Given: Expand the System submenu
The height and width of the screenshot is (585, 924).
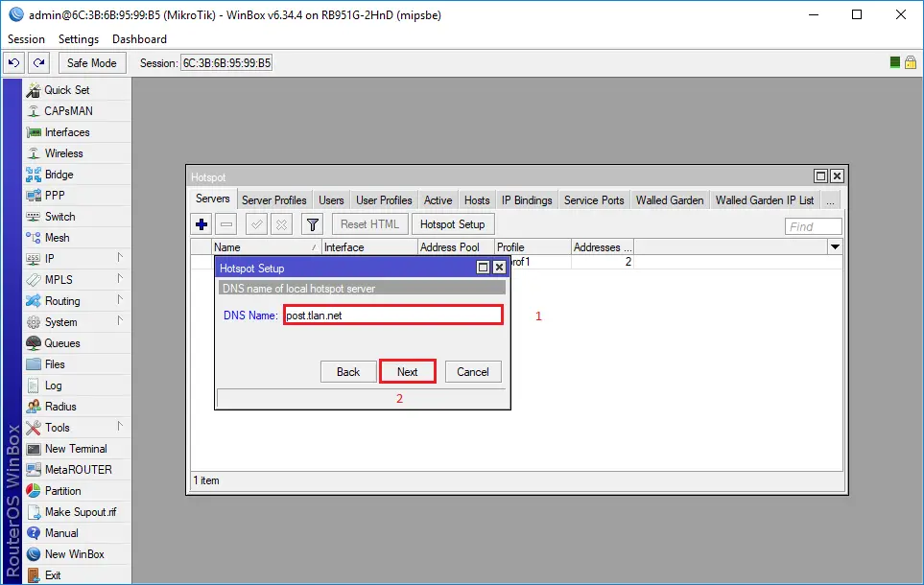Looking at the screenshot, I should (x=120, y=321).
